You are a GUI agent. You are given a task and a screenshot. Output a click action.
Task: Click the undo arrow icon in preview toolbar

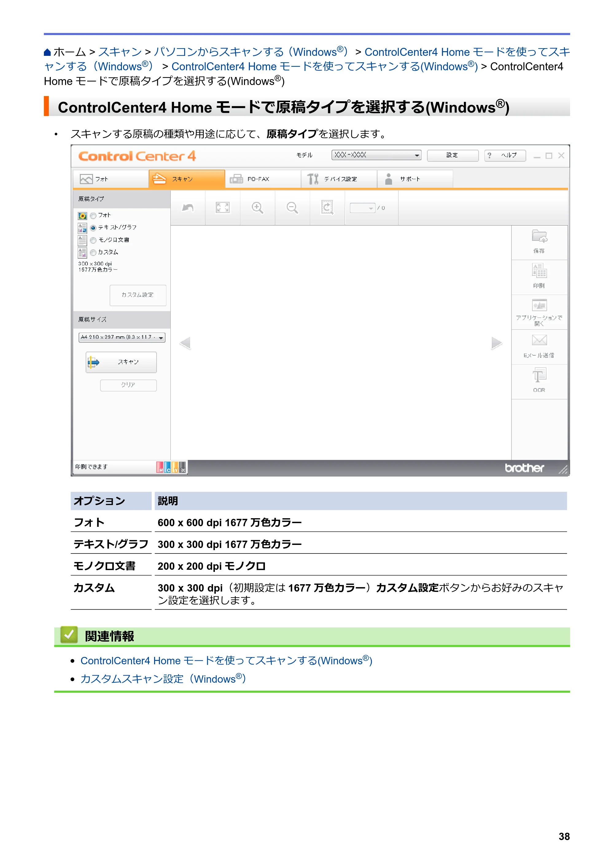click(188, 207)
